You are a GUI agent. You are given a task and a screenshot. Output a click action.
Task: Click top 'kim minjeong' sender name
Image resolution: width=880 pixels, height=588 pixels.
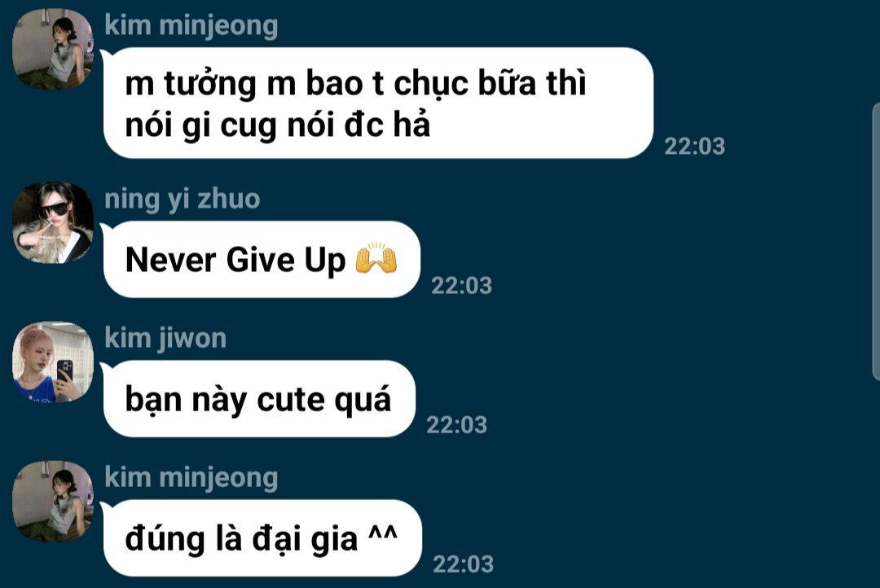(x=191, y=26)
